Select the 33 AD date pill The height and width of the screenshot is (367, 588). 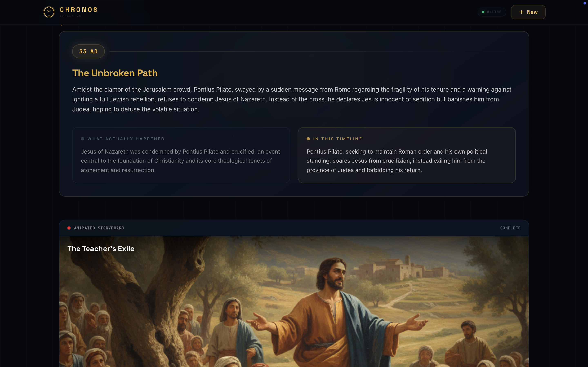coord(88,51)
